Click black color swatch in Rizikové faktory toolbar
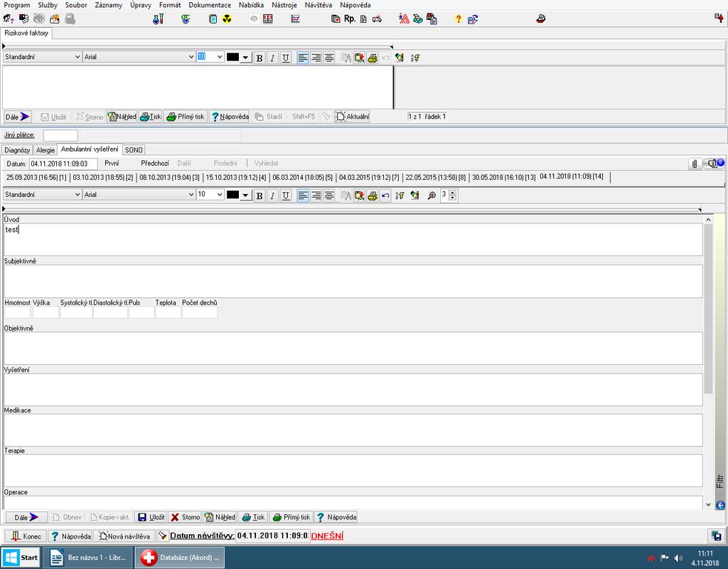 pyautogui.click(x=232, y=57)
